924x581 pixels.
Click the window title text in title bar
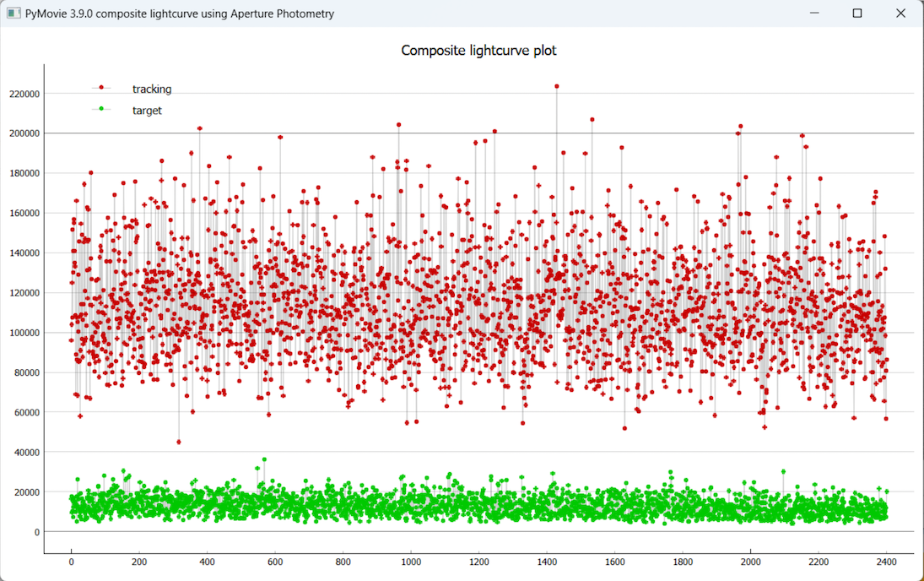point(180,14)
